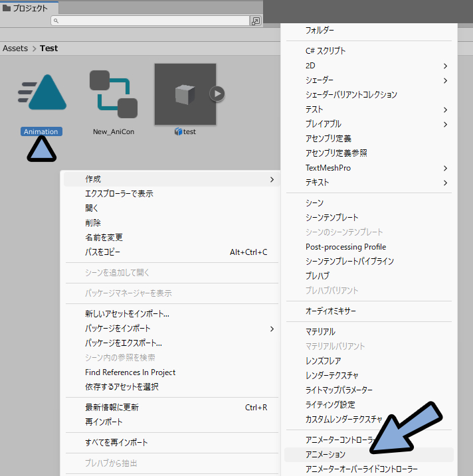Viewport: 473px width, 476px height.
Task: Create ライティング設定
Action: tap(369, 405)
